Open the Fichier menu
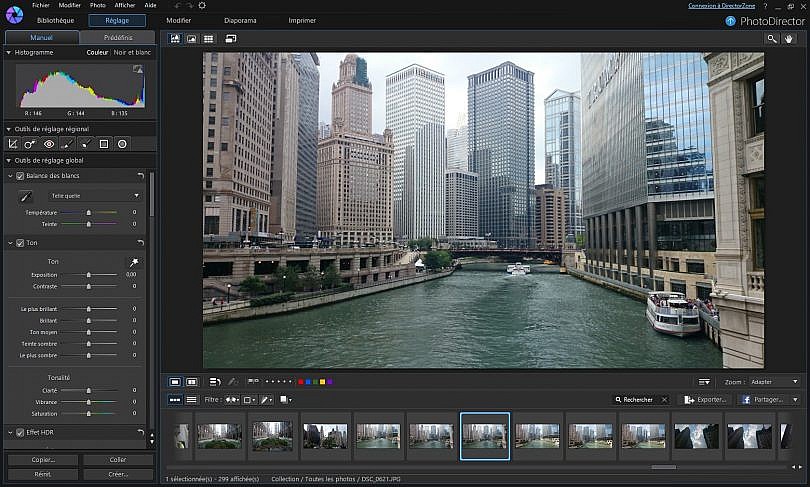This screenshot has height=487, width=810. tap(41, 5)
